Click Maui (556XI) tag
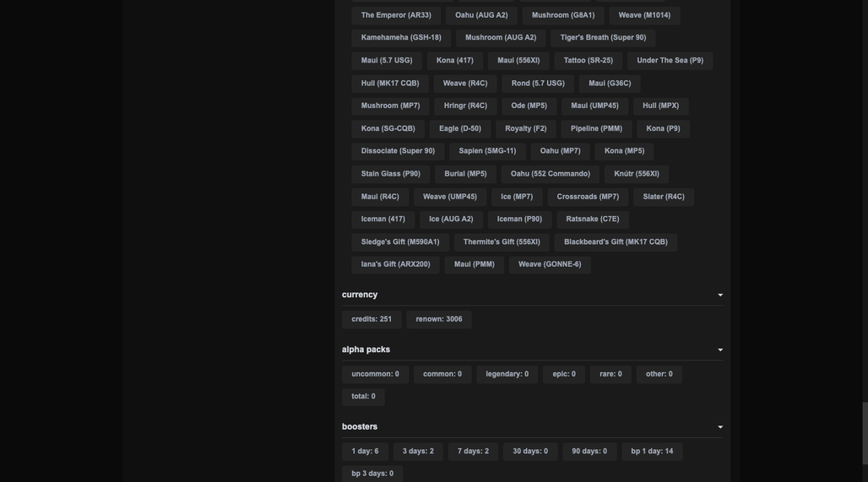868x482 pixels. [518, 60]
